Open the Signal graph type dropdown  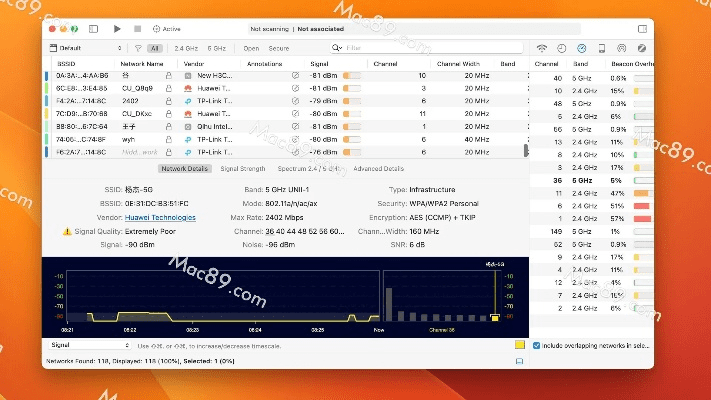coord(90,345)
